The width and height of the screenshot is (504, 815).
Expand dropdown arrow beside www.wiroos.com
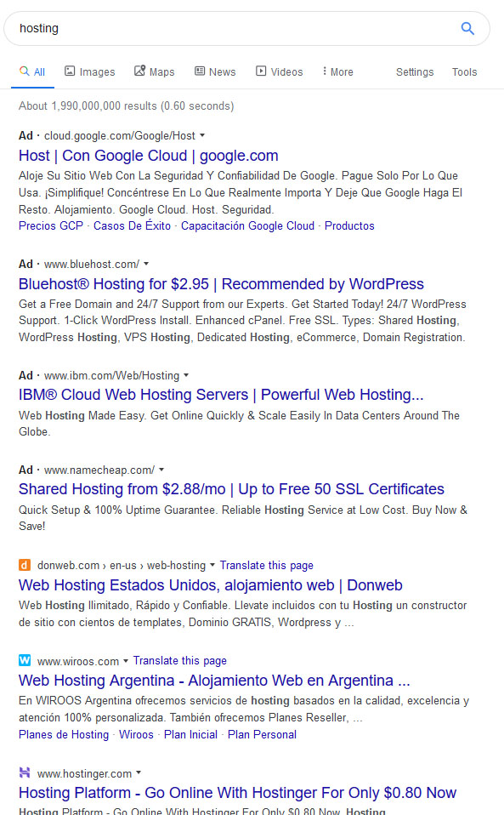tap(126, 661)
